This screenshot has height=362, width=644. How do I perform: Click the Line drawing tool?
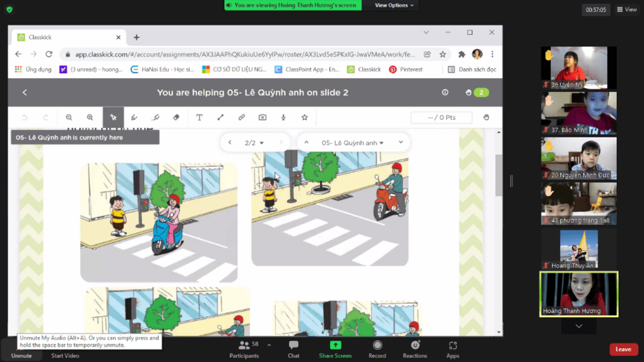[220, 117]
